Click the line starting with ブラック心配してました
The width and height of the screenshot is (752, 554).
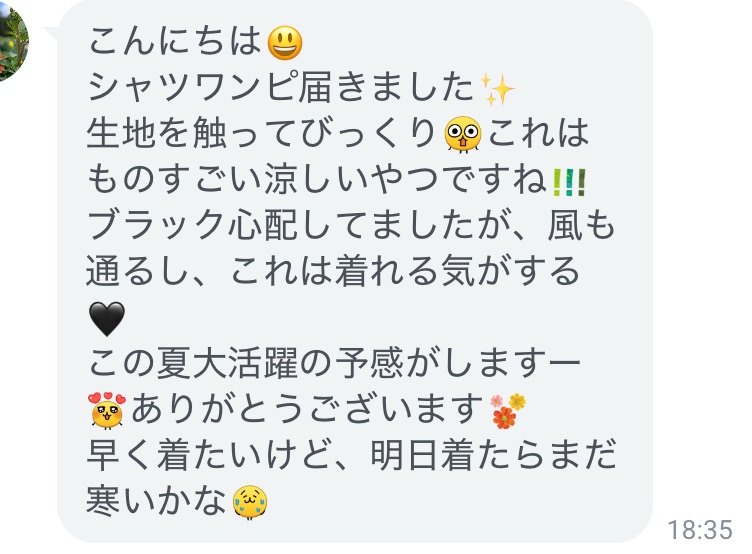point(351,224)
